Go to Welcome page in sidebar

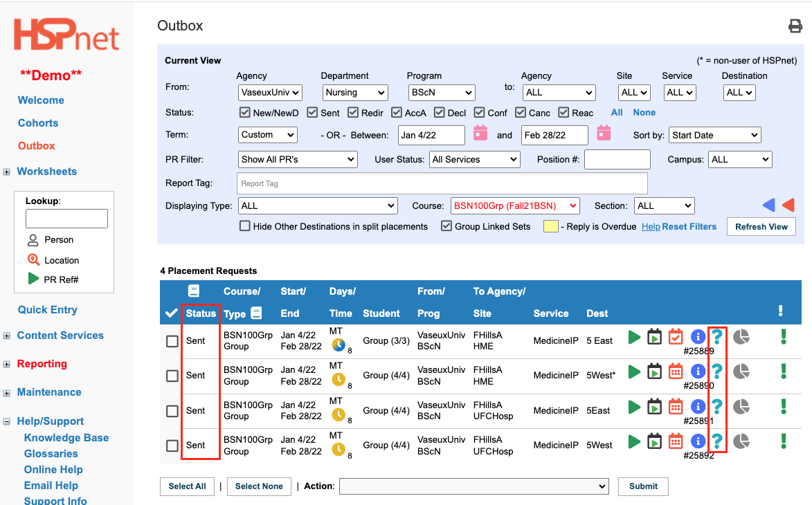click(41, 100)
